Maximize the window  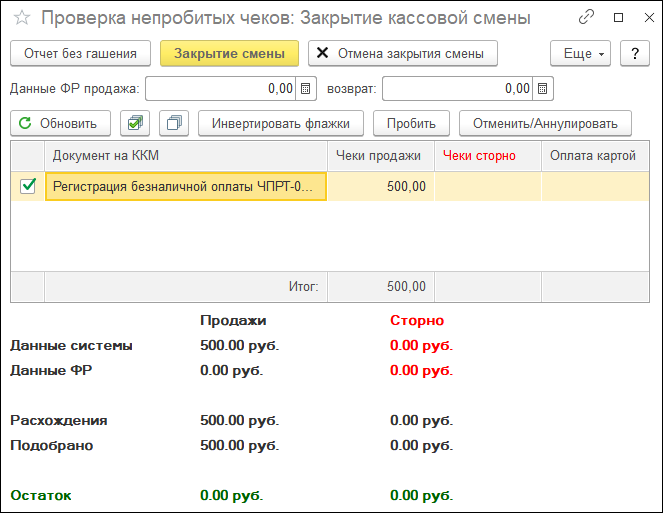(x=618, y=17)
